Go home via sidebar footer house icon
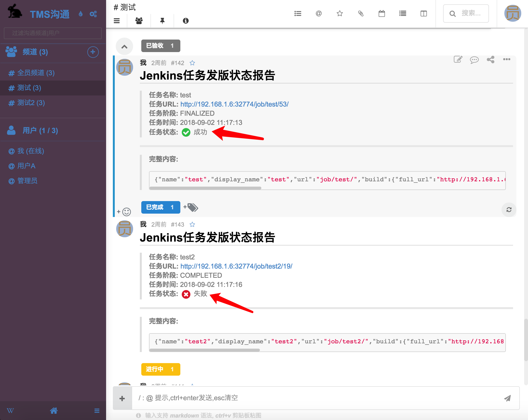This screenshot has height=420, width=528. (x=54, y=411)
